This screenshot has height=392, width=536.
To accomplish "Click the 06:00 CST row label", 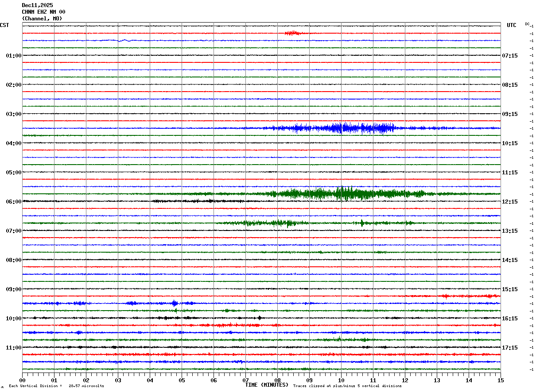I will click(x=14, y=202).
